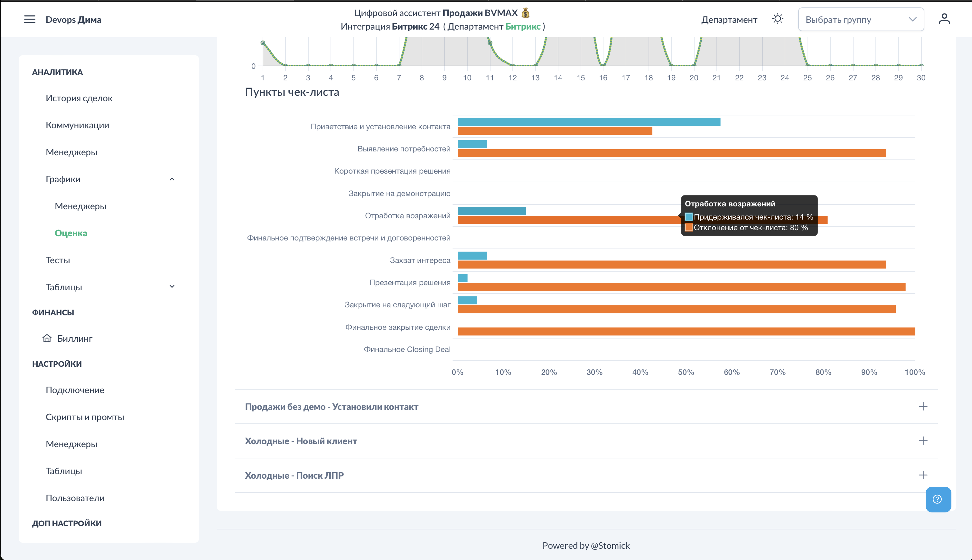Open the help question-mark button
Viewport: 972px width, 560px height.
tap(937, 499)
